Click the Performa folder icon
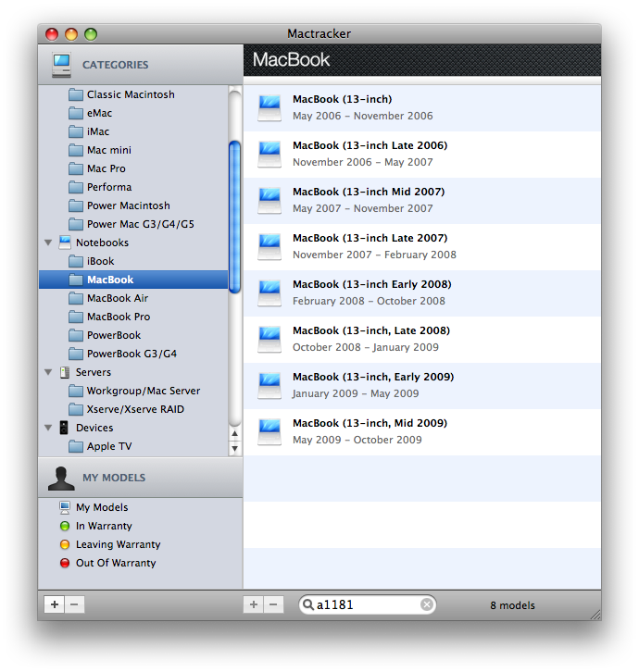This screenshot has width=639, height=672. point(76,187)
